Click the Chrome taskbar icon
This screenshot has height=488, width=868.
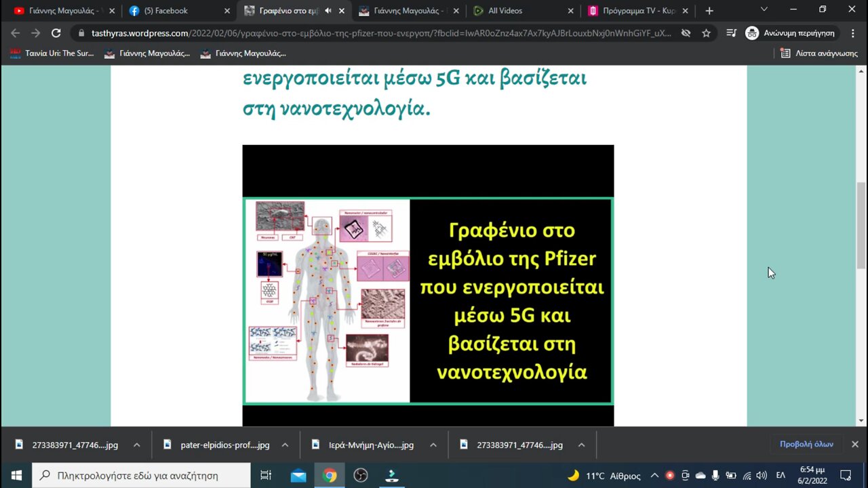point(330,475)
